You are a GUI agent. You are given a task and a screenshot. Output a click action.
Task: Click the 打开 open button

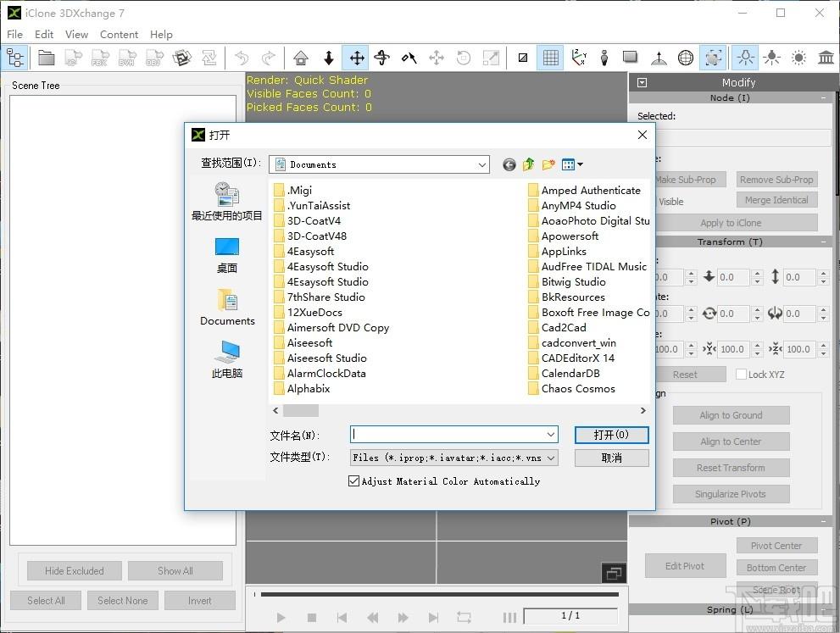click(611, 435)
